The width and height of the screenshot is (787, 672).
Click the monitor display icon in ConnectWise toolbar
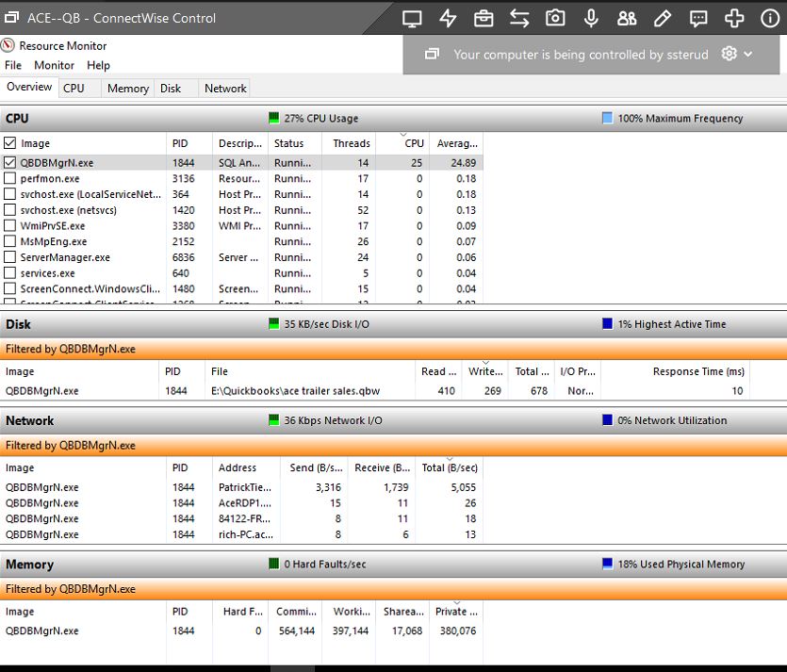412,18
